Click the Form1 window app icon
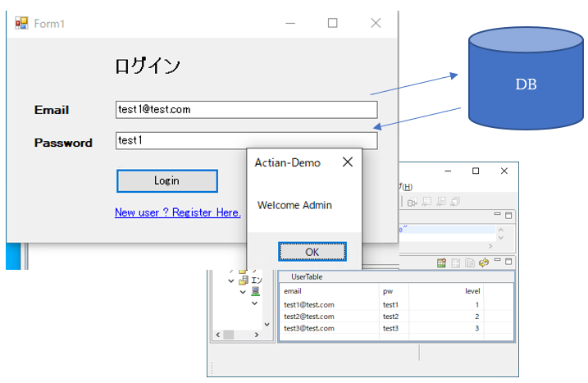Viewport: 588px width, 383px height. tap(21, 23)
